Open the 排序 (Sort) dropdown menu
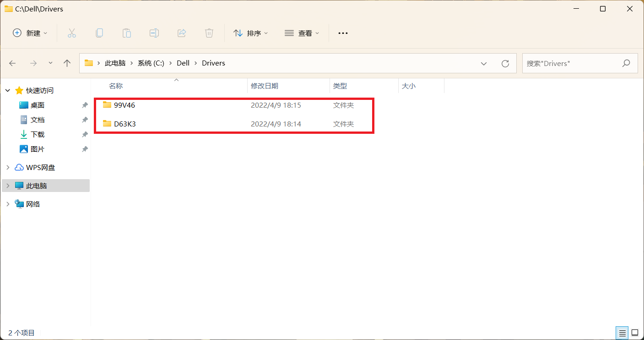This screenshot has height=340, width=644. point(251,33)
